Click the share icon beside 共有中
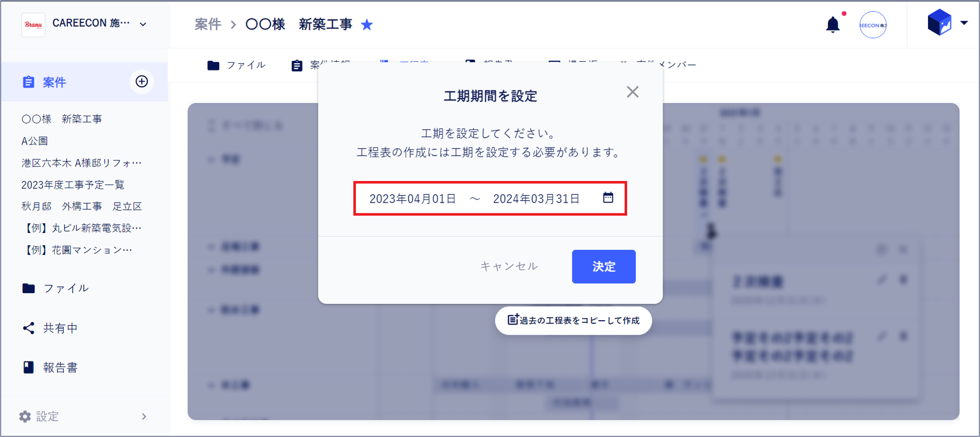 tap(29, 328)
